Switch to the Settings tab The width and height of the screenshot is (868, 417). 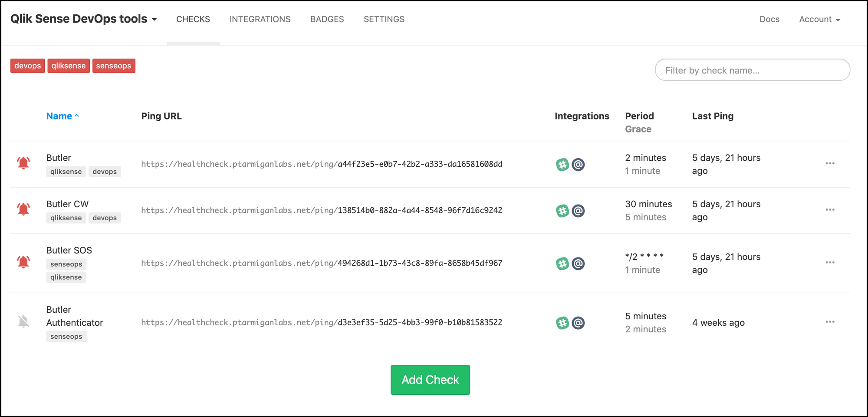(x=384, y=19)
